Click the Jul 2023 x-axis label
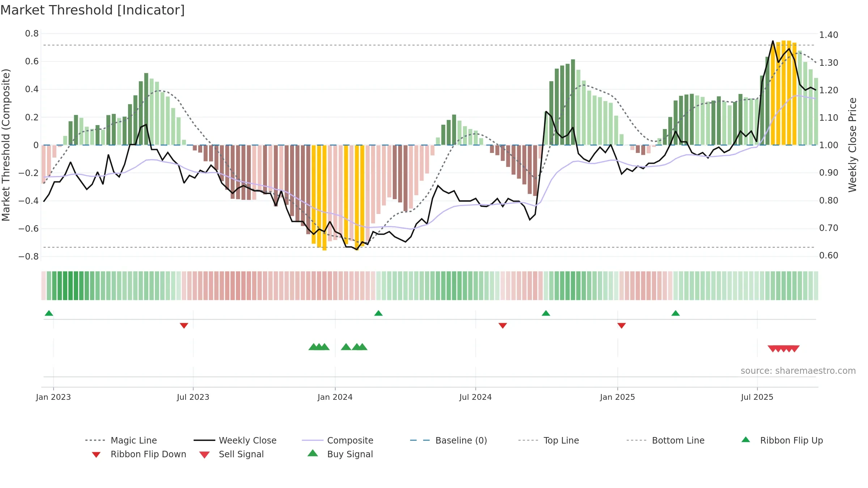The height and width of the screenshot is (488, 868). coord(193,397)
